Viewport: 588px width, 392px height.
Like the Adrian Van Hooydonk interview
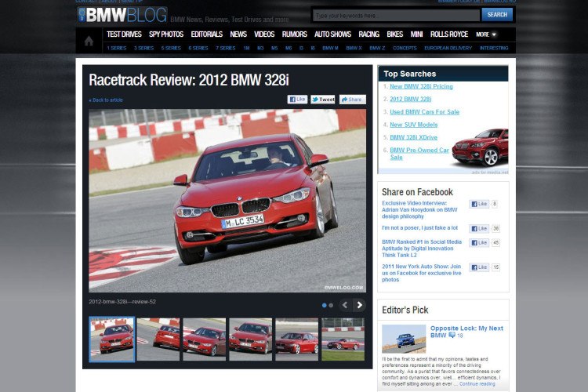(x=479, y=204)
